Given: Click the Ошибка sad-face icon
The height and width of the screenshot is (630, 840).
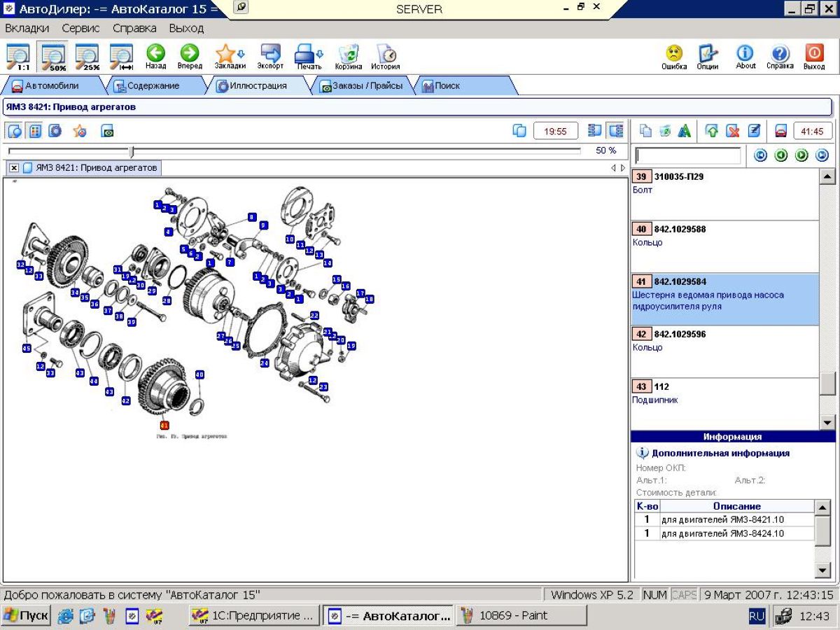Looking at the screenshot, I should pyautogui.click(x=674, y=57).
